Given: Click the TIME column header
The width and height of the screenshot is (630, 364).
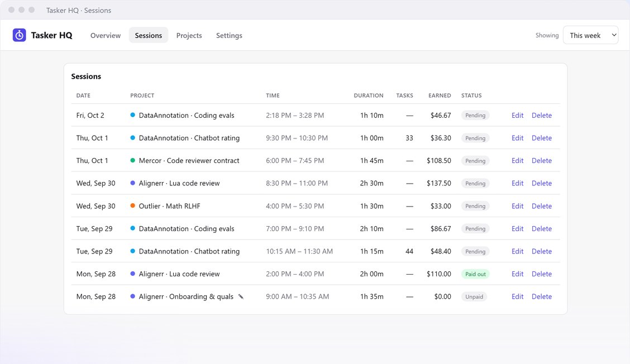Looking at the screenshot, I should coord(273,95).
